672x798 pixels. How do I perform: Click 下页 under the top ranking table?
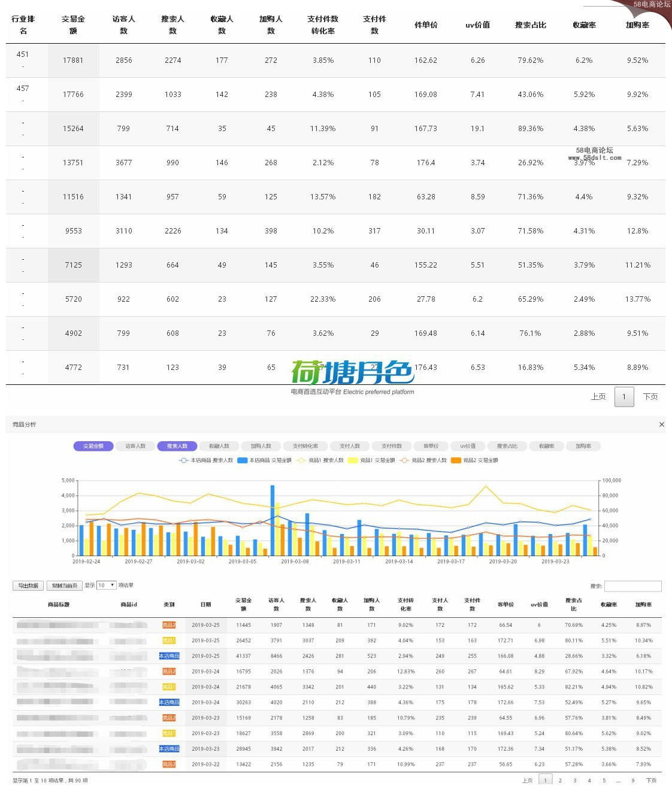tap(650, 396)
